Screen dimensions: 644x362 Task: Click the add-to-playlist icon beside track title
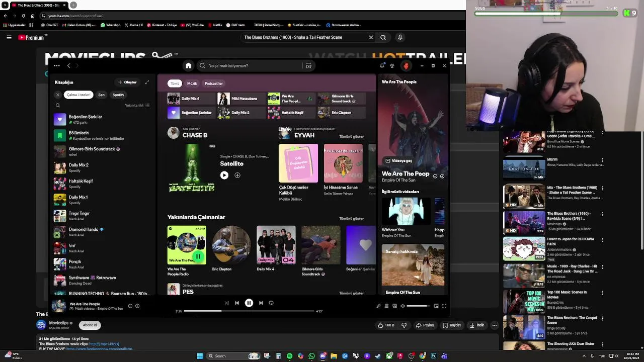(137, 306)
